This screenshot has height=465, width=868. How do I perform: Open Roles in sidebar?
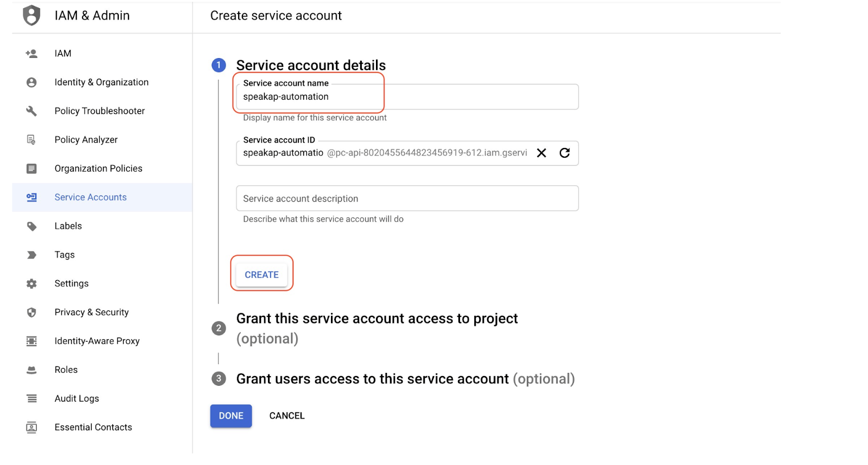[102, 370]
